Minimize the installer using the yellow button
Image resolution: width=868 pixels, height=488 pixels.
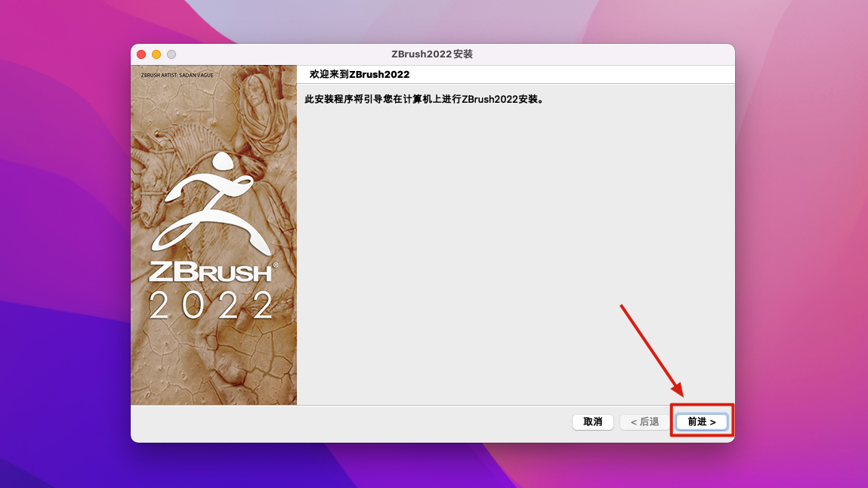156,54
